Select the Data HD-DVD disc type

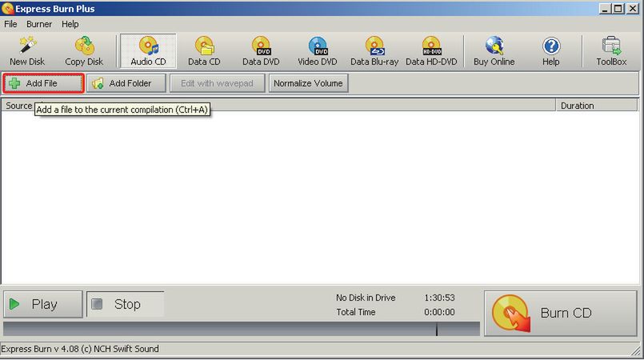[431, 51]
